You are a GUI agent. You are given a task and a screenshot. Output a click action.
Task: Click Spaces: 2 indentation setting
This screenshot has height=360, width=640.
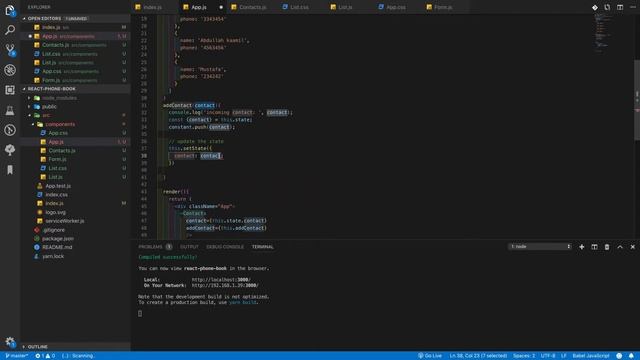524,356
